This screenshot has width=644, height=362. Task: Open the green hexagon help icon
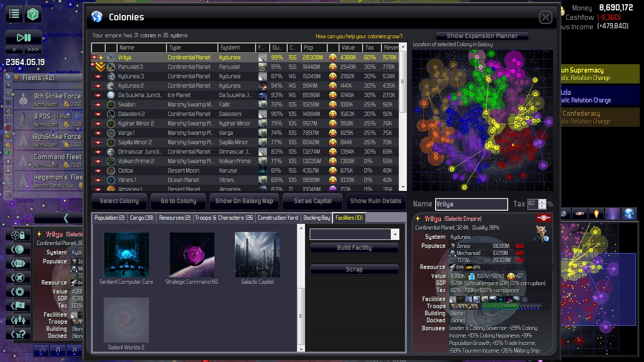click(33, 14)
